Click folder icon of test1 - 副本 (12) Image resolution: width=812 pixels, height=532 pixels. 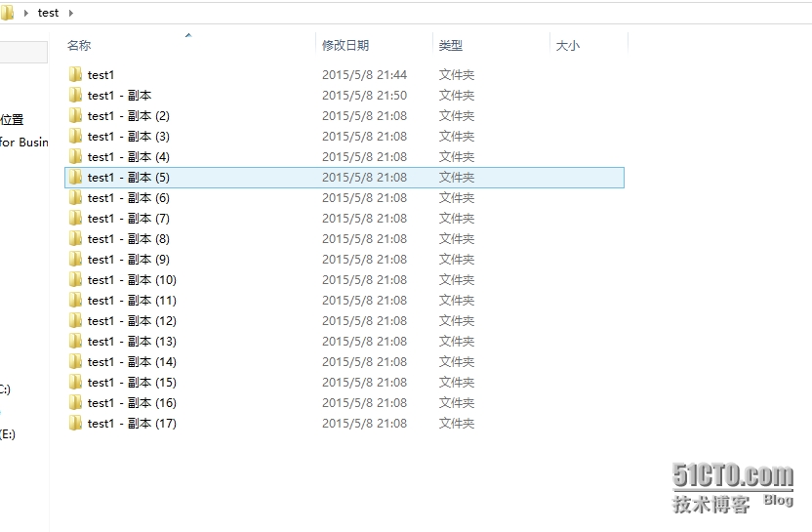tap(75, 320)
